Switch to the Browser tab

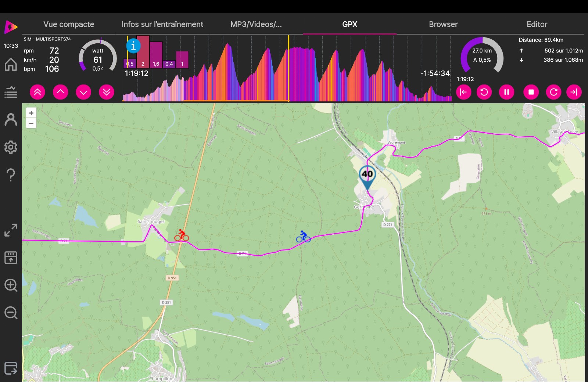click(443, 24)
